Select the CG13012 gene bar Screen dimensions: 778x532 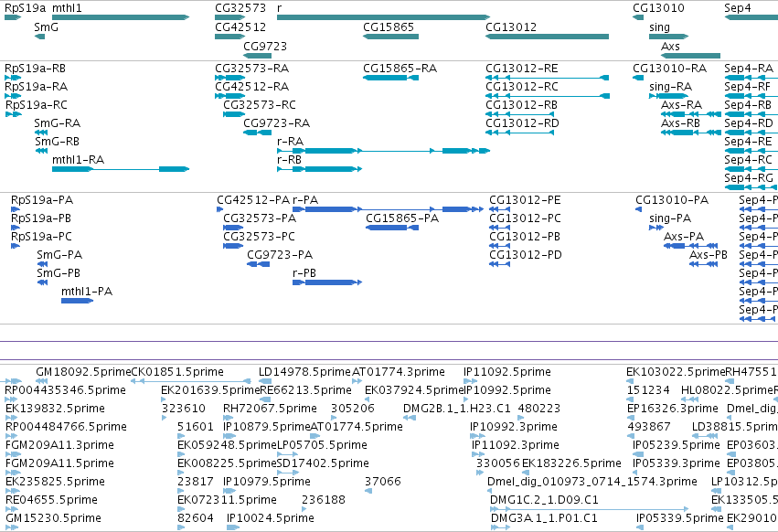pyautogui.click(x=548, y=37)
